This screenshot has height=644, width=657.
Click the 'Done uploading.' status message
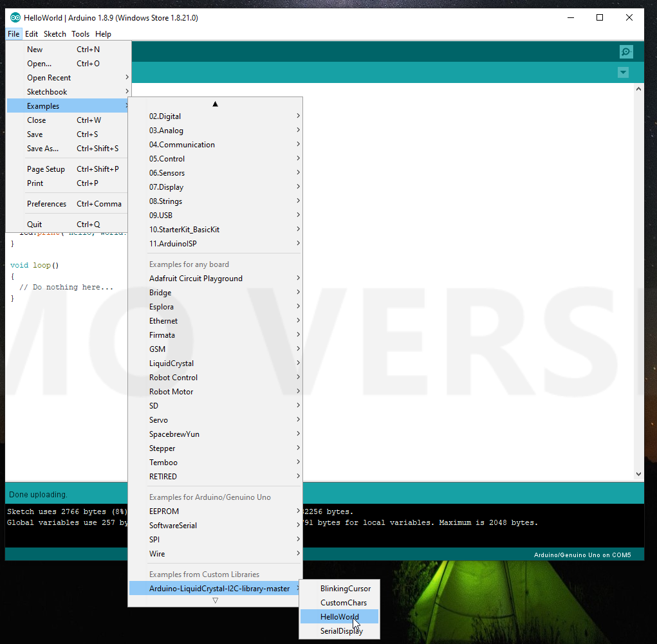[38, 494]
